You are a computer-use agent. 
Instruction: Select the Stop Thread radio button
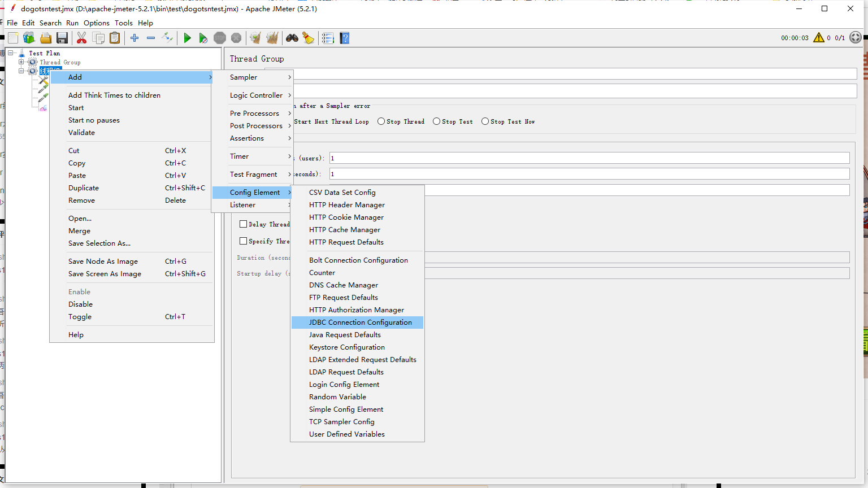click(x=381, y=121)
